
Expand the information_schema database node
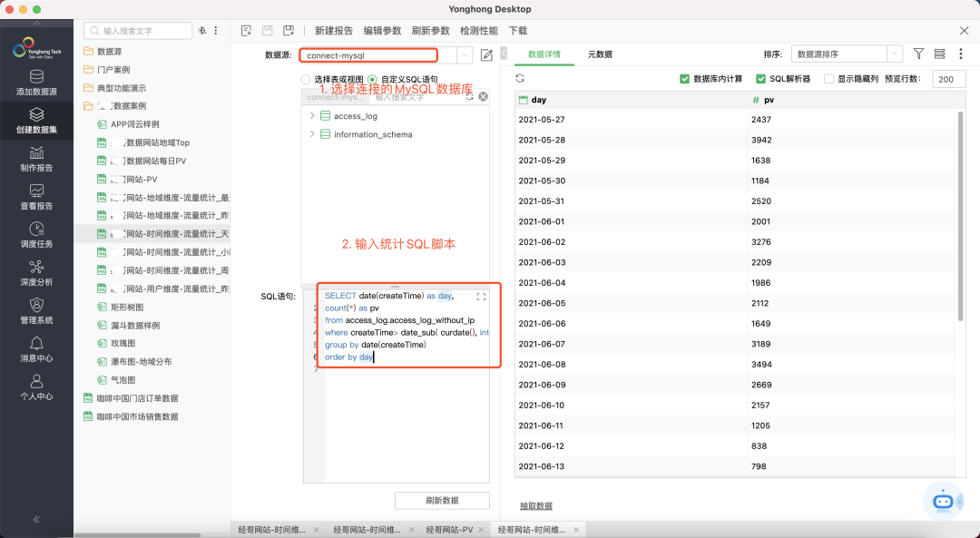click(x=312, y=133)
